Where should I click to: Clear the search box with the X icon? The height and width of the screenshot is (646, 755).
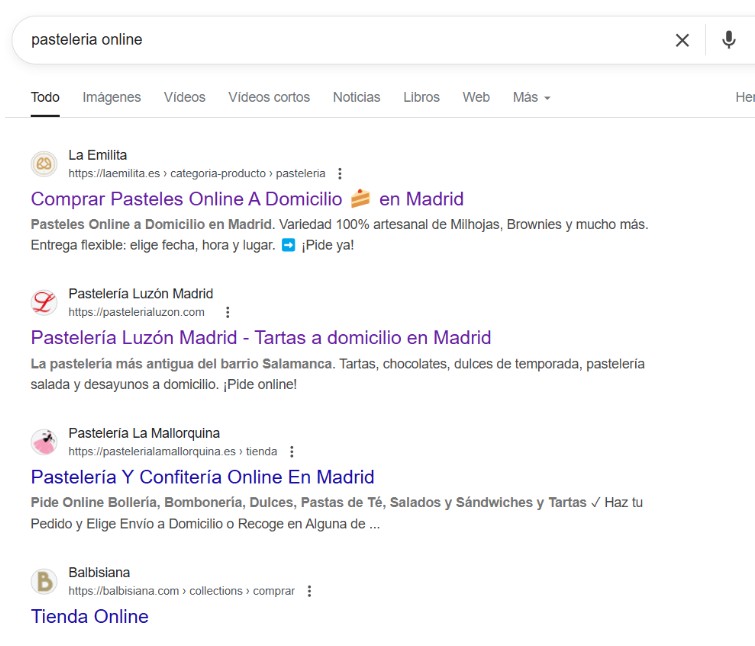pos(682,40)
